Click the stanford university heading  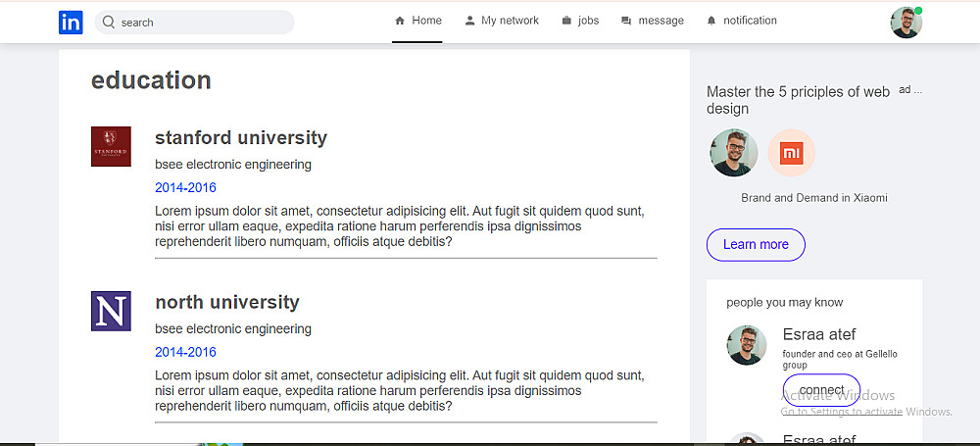pyautogui.click(x=241, y=137)
